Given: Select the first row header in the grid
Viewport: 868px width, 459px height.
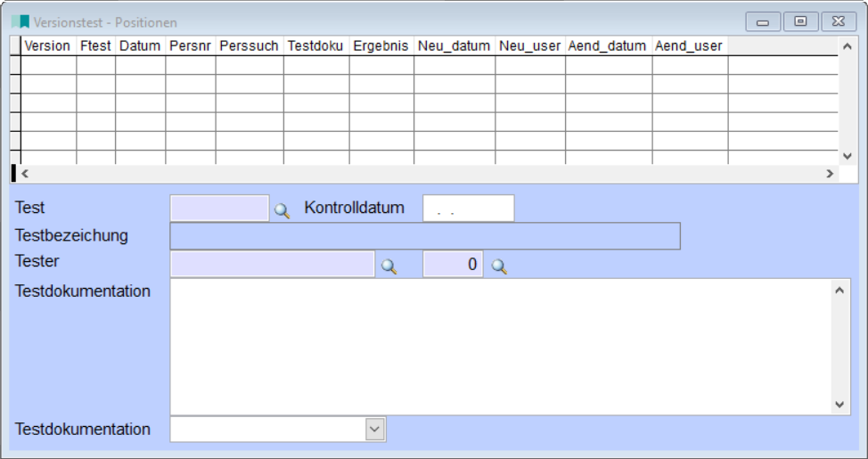Looking at the screenshot, I should (15, 65).
